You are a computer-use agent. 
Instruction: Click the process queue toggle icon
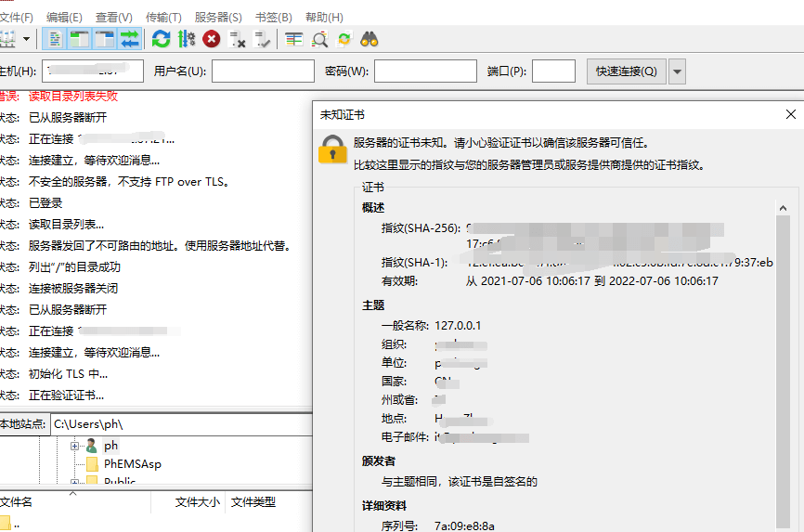point(187,39)
